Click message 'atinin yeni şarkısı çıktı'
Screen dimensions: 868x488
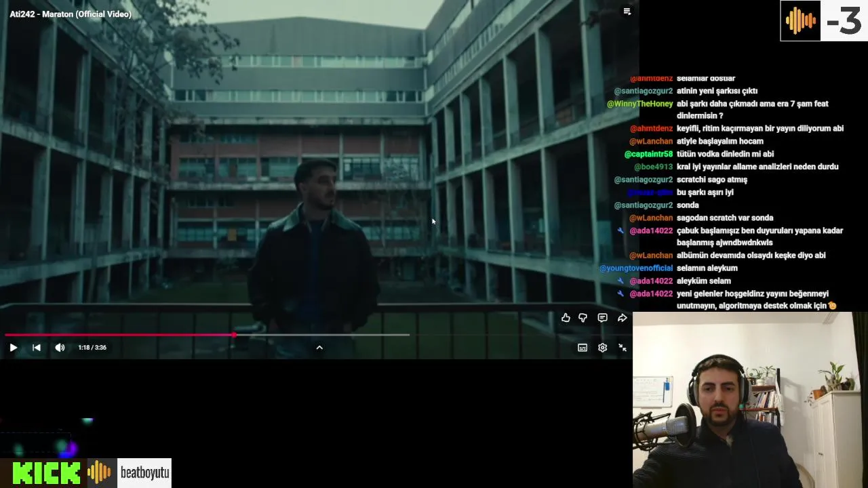tap(717, 91)
